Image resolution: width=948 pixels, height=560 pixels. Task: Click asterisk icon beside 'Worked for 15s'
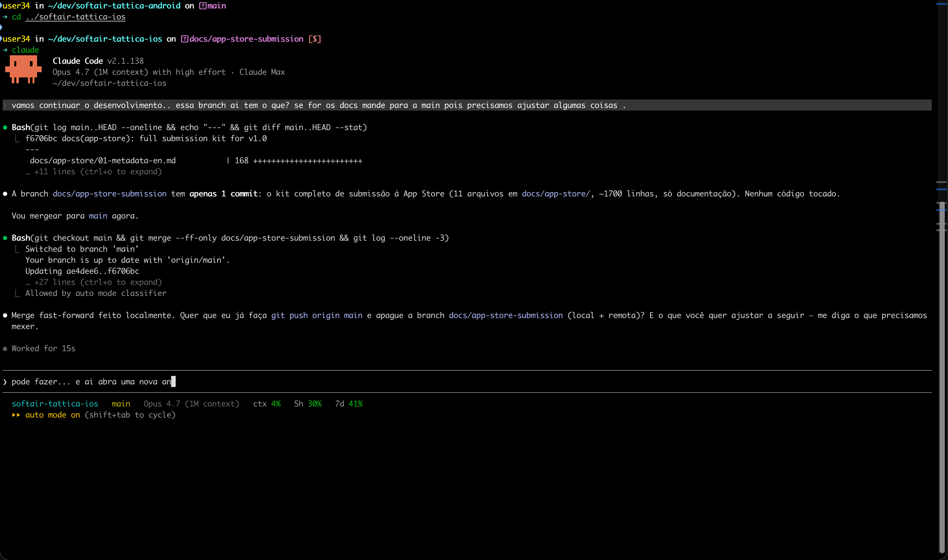(x=5, y=348)
